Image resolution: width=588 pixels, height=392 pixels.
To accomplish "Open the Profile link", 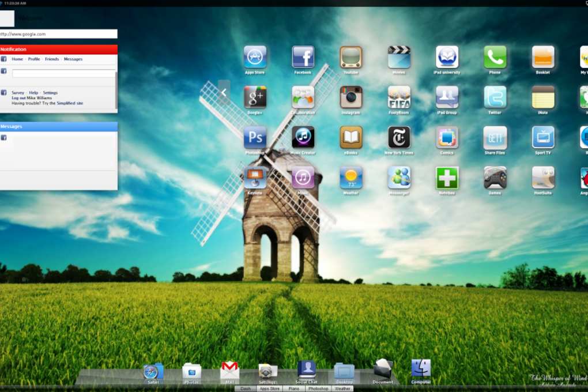I will 34,59.
